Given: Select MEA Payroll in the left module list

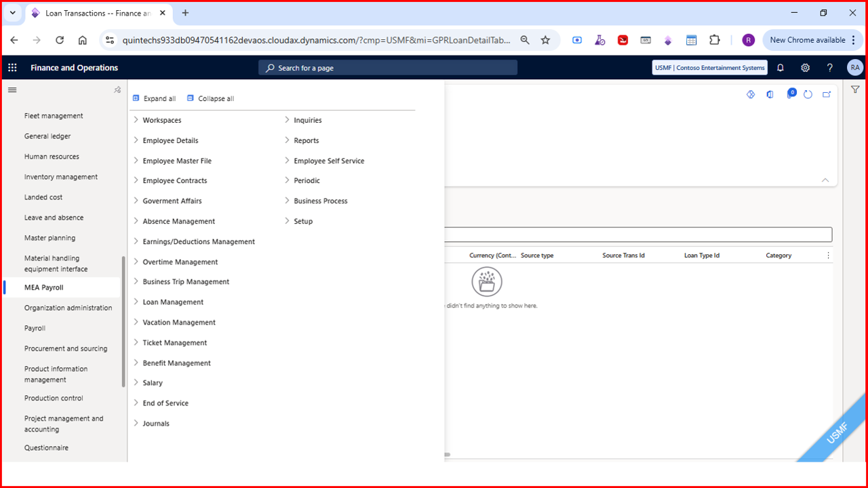Looking at the screenshot, I should (42, 287).
